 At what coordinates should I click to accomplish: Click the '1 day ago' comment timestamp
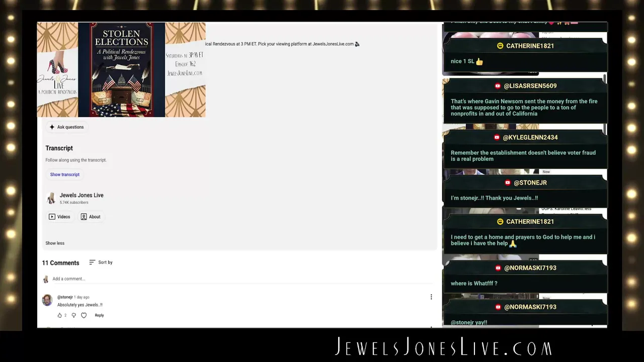point(82,297)
